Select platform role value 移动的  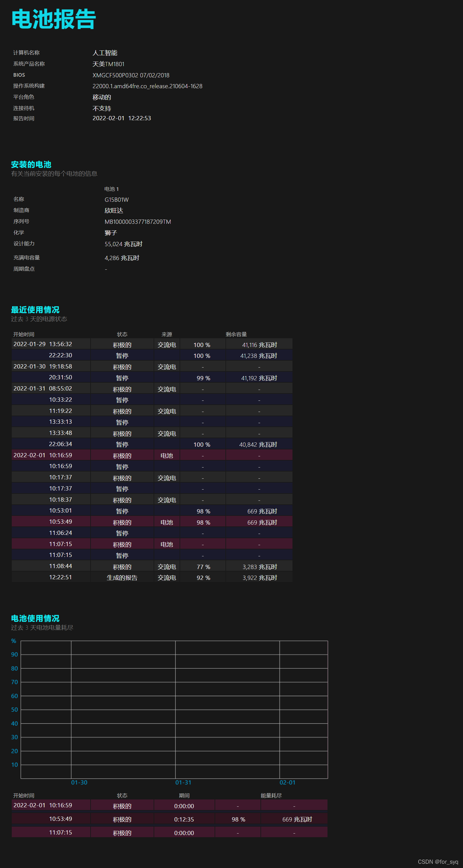tap(102, 97)
